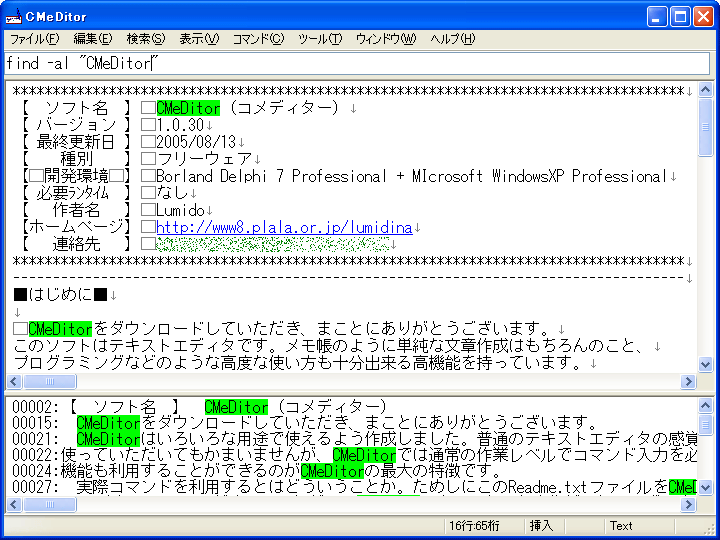Image resolution: width=720 pixels, height=540 pixels.
Task: Minimize the CMeDitor window
Action: pyautogui.click(x=657, y=17)
